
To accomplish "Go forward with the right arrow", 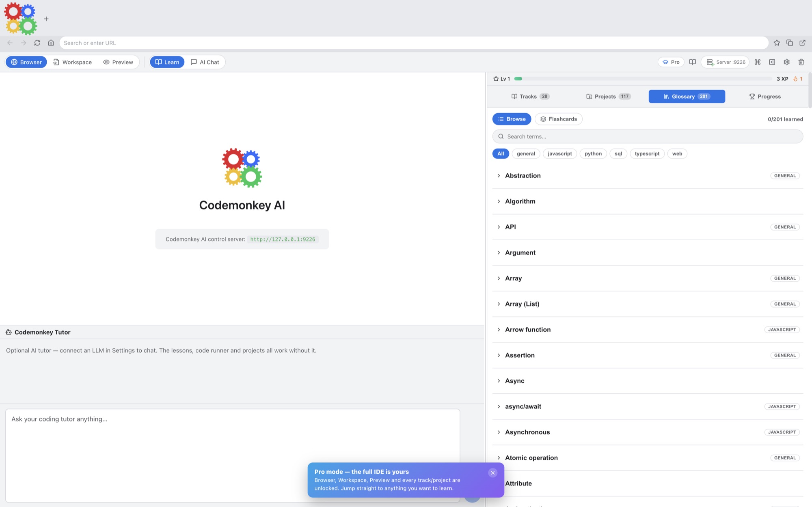I will [24, 43].
